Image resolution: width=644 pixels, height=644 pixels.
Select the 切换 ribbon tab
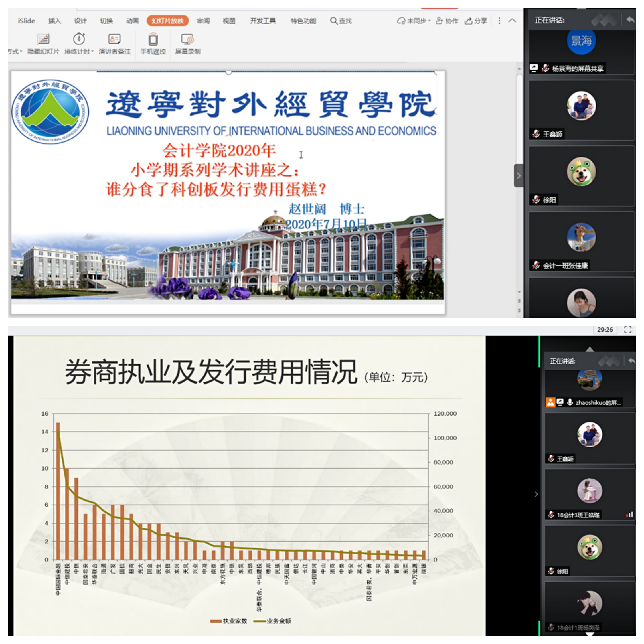(106, 21)
